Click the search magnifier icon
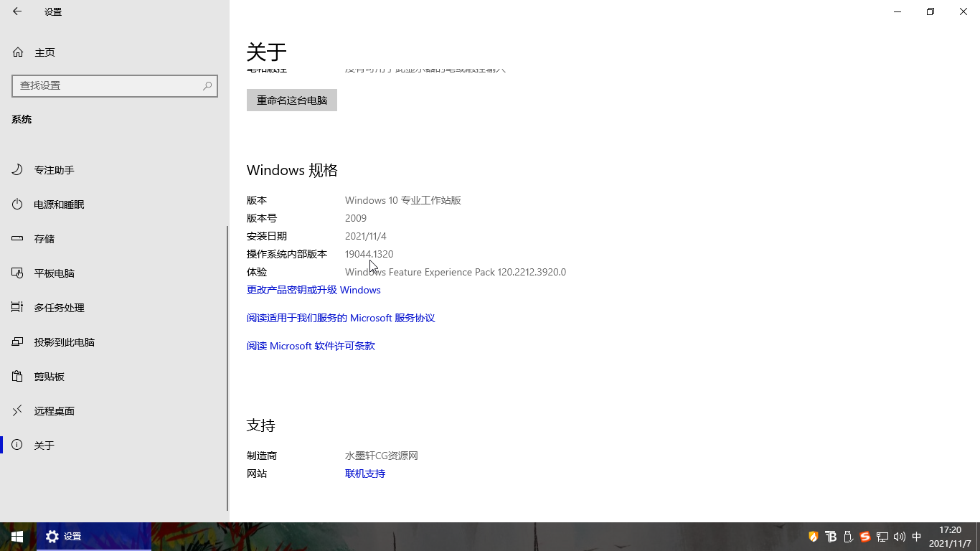980x551 pixels. (x=207, y=85)
